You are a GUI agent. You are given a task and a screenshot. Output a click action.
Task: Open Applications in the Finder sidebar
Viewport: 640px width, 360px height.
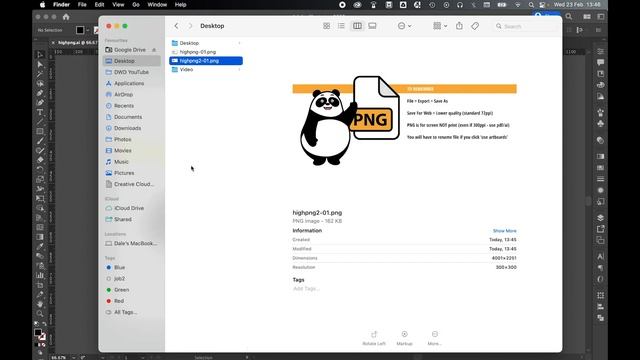124,83
